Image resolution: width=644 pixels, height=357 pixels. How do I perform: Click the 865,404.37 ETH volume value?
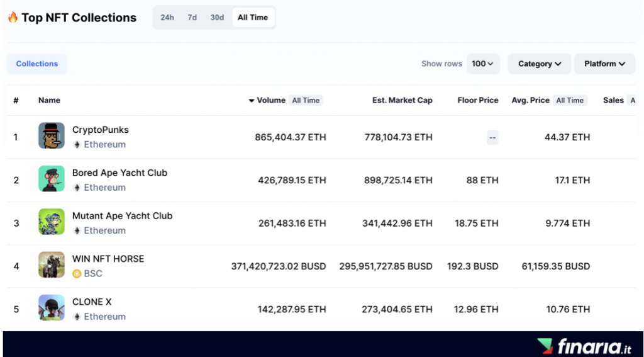pos(291,137)
